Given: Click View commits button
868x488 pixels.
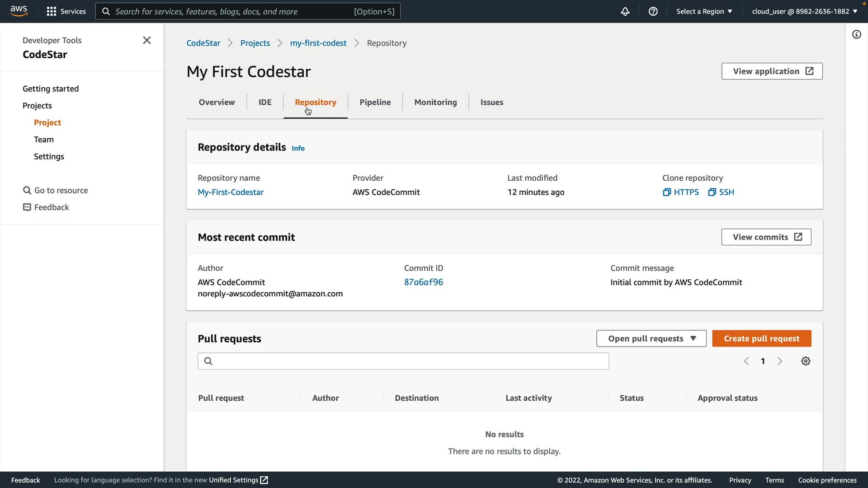Looking at the screenshot, I should [766, 237].
